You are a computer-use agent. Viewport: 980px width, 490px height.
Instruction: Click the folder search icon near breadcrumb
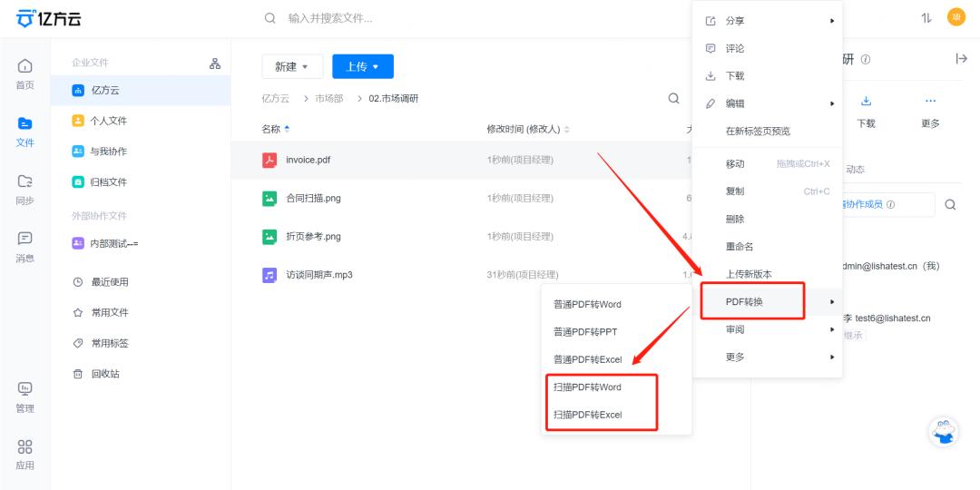673,99
